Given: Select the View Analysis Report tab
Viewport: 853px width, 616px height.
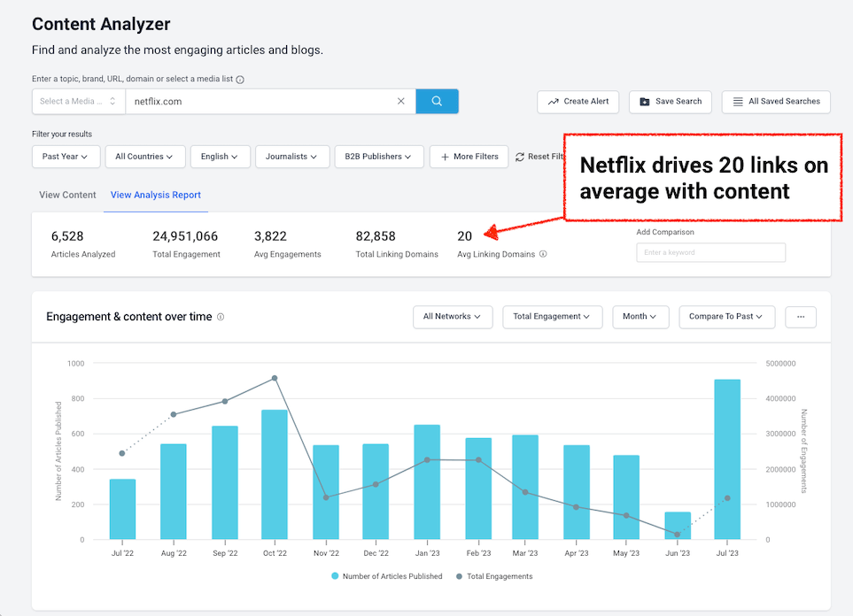Looking at the screenshot, I should [x=155, y=195].
